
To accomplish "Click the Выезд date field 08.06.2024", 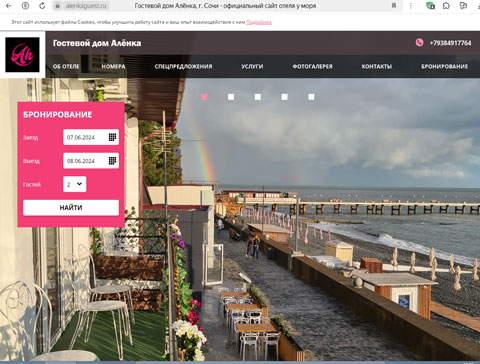I will tap(91, 161).
